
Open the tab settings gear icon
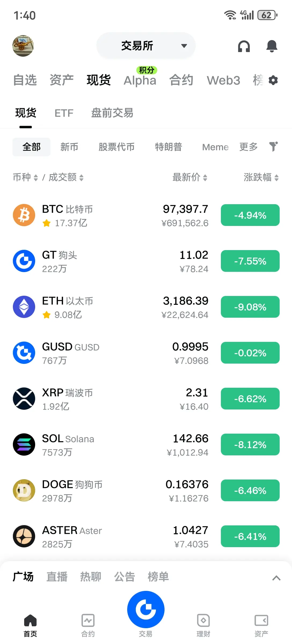tap(273, 80)
